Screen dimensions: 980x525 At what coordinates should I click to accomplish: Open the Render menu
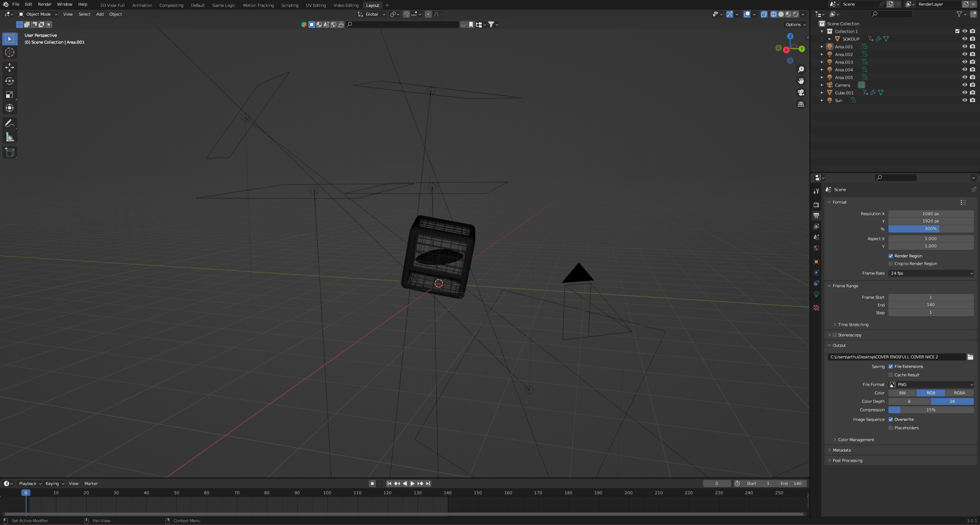point(44,4)
